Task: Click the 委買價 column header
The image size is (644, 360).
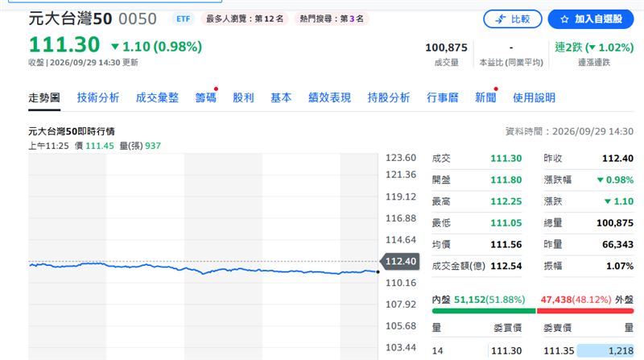Action: (508, 328)
